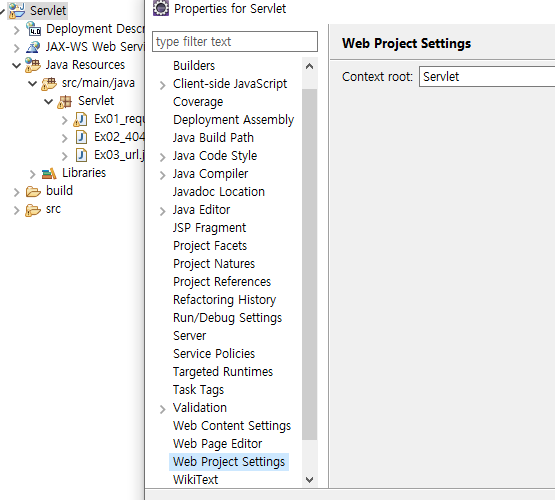Open the Server properties page
This screenshot has height=500, width=555.
point(189,336)
